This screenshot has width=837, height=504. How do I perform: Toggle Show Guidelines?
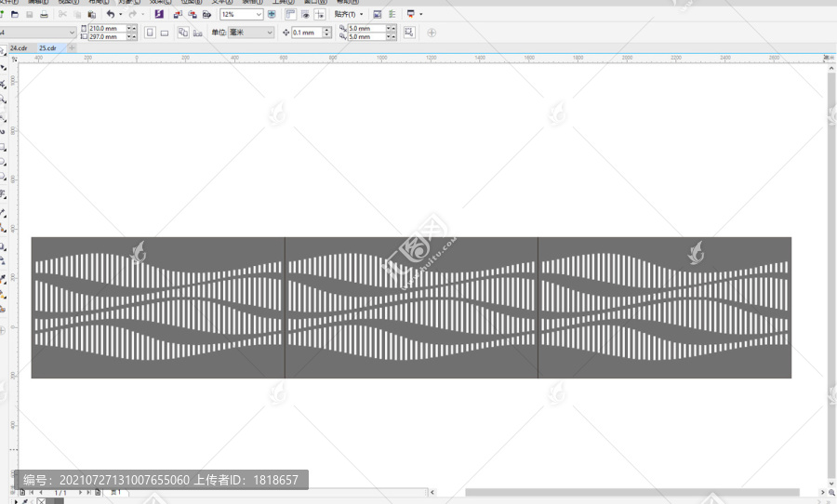click(x=320, y=15)
